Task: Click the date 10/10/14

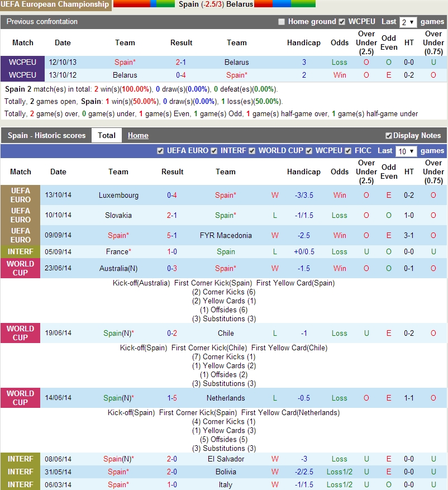Action: (58, 215)
